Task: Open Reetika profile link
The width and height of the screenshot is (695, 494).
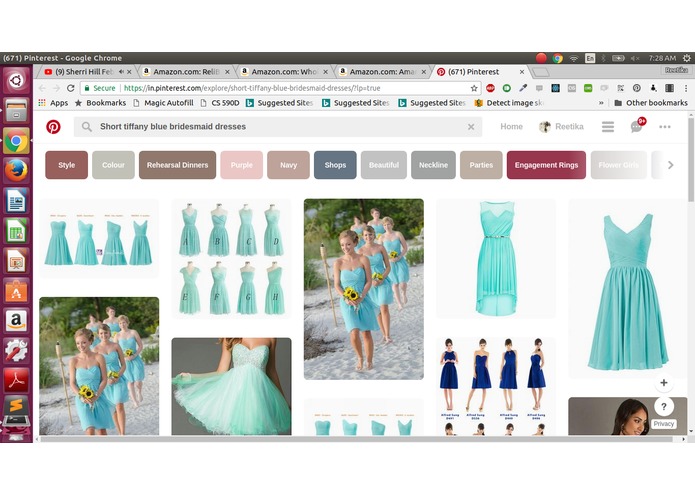Action: pos(561,127)
